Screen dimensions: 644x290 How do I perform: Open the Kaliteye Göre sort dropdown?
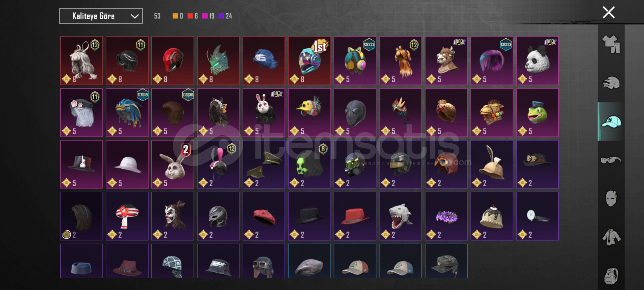(x=101, y=16)
